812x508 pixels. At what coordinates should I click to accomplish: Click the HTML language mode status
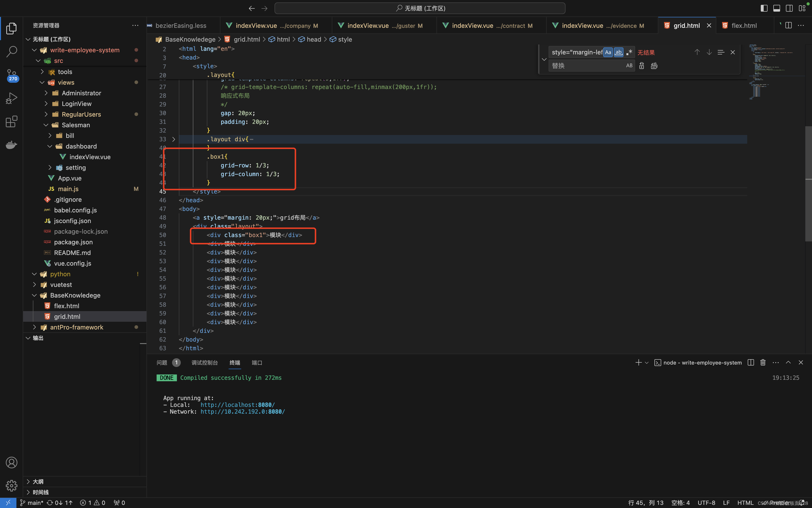coord(745,503)
